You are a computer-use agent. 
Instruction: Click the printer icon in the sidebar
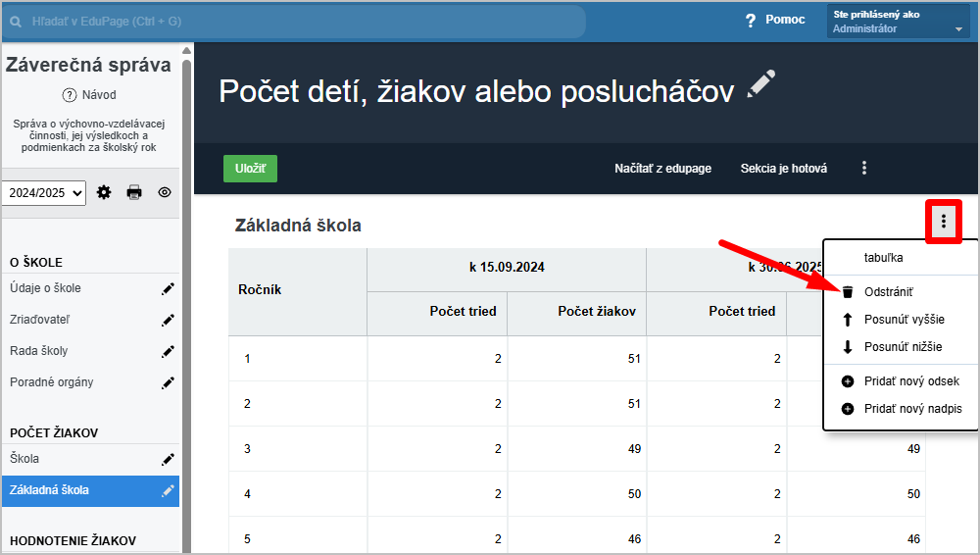pyautogui.click(x=134, y=192)
